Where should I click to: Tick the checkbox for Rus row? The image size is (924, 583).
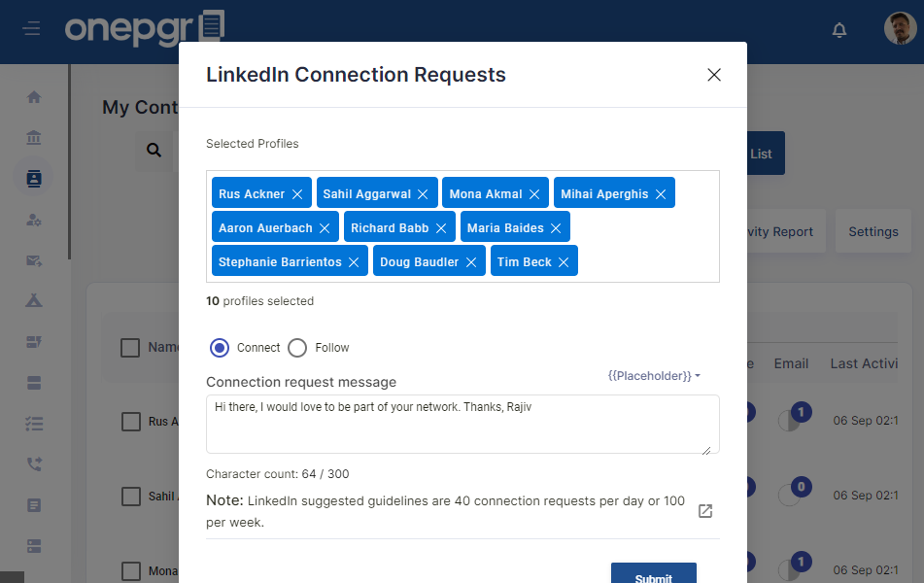click(131, 422)
